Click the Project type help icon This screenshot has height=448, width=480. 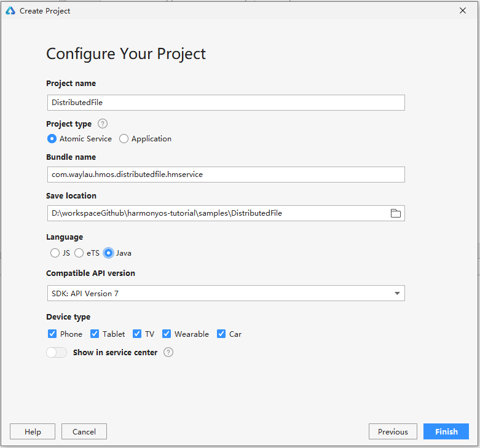[x=103, y=124]
